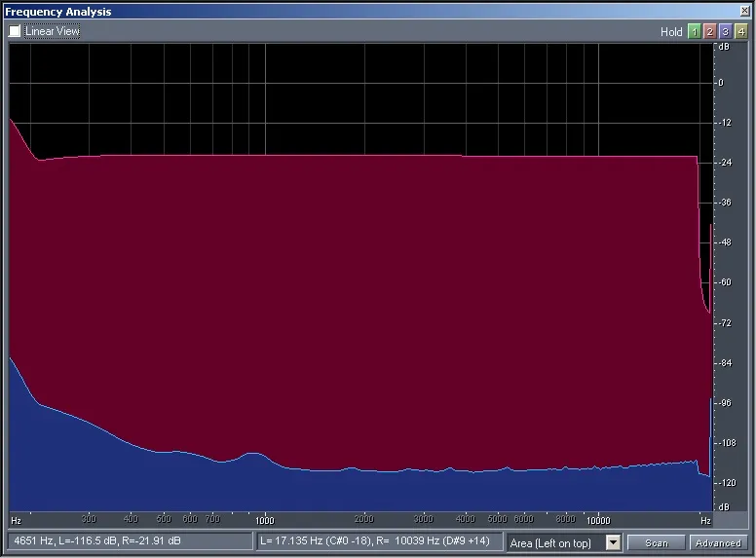The image size is (756, 558).
Task: Click Hold button 2 (red)
Action: [x=709, y=32]
